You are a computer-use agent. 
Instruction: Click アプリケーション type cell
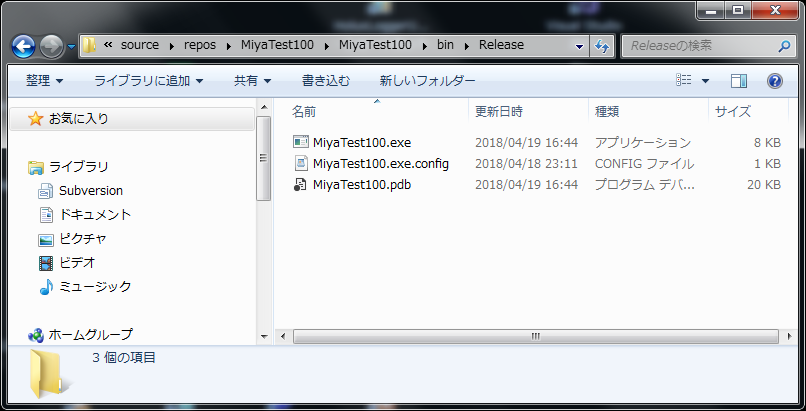[643, 142]
